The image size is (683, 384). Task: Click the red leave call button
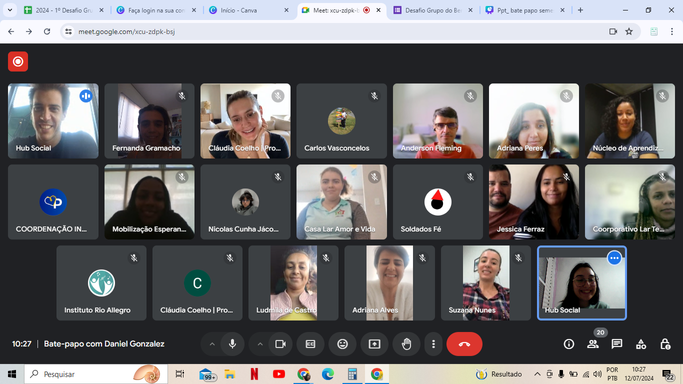(x=464, y=344)
